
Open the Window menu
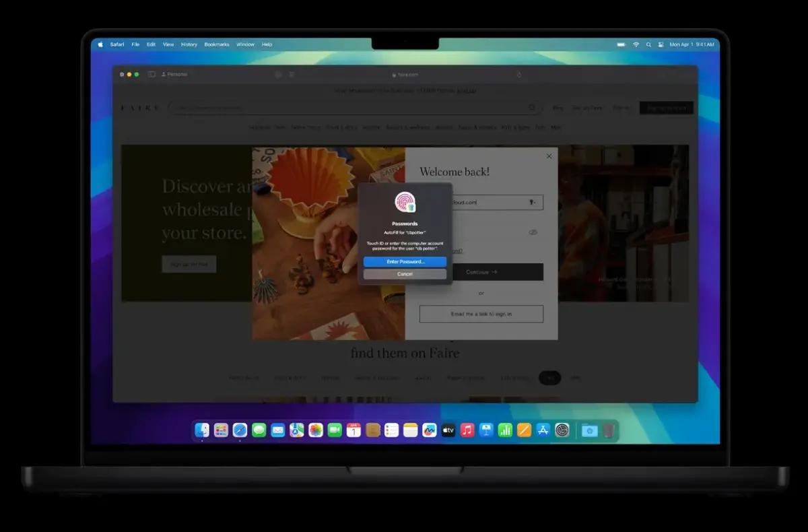click(245, 44)
